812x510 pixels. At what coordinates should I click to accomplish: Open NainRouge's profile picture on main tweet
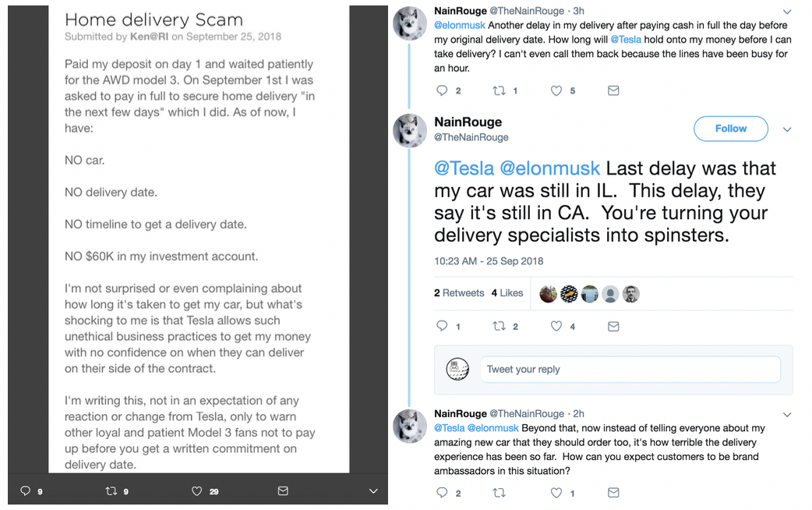tap(408, 129)
